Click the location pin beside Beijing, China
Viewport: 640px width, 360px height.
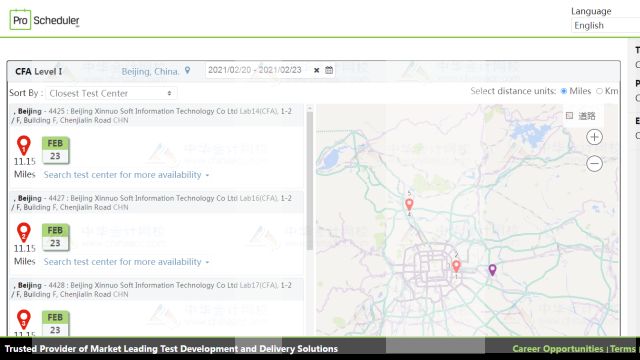point(187,71)
